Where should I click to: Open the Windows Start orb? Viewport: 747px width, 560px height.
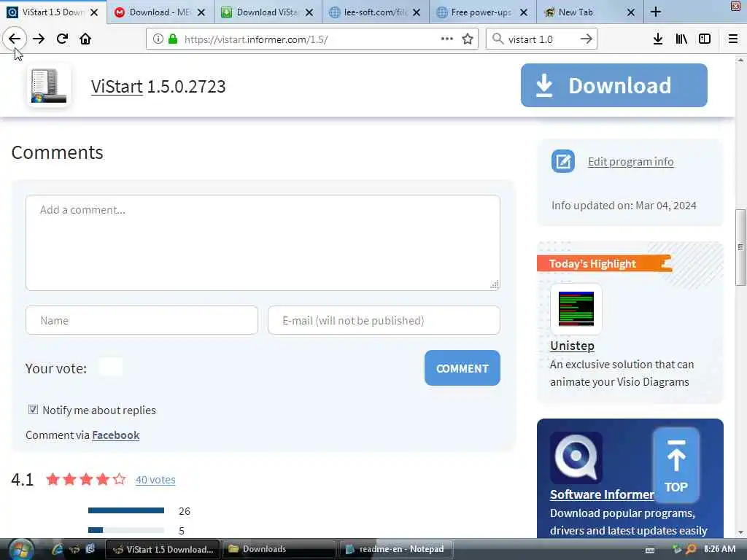pyautogui.click(x=21, y=550)
